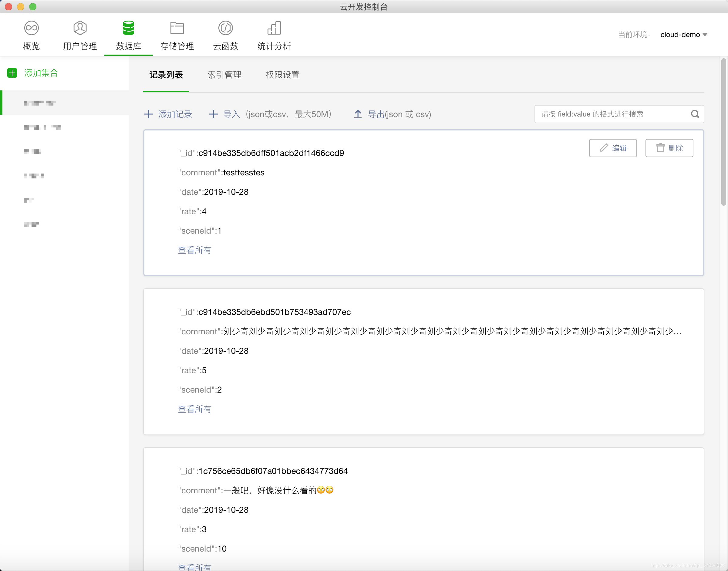728x571 pixels.
Task: Select the second blurred collection in sidebar
Action: pos(64,127)
